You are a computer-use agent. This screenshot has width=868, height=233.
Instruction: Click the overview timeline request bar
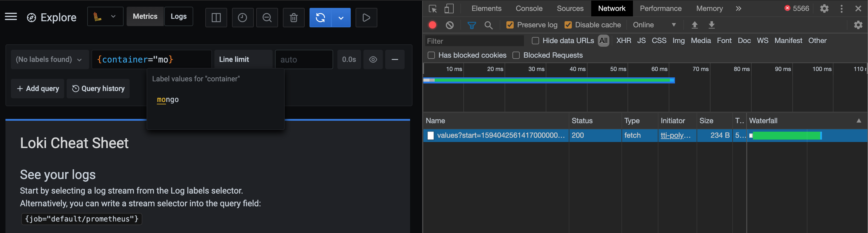pos(549,80)
